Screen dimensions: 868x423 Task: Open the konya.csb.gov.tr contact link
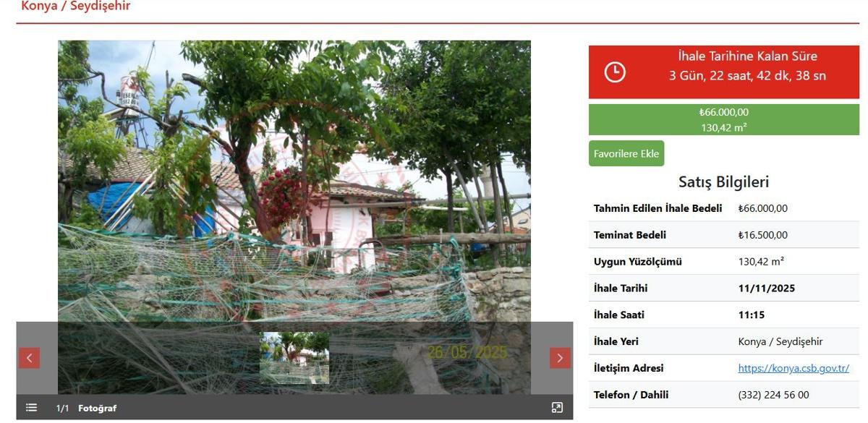coord(793,368)
